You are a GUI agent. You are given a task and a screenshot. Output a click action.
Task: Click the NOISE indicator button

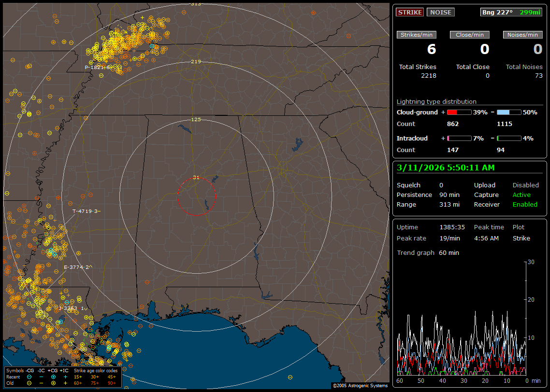click(440, 12)
